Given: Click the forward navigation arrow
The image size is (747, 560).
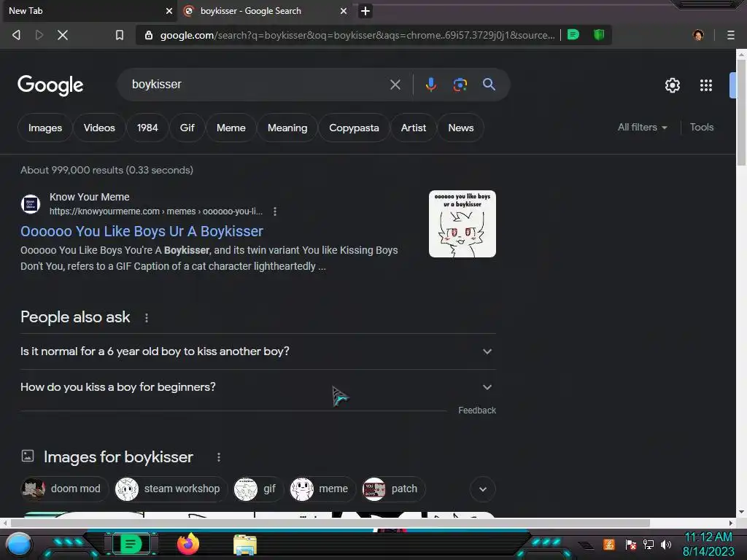Looking at the screenshot, I should tap(39, 35).
